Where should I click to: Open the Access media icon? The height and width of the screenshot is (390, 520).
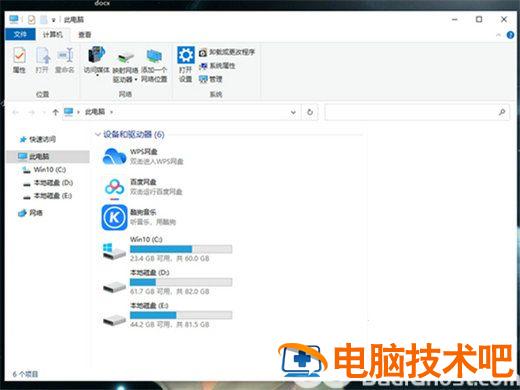click(97, 55)
